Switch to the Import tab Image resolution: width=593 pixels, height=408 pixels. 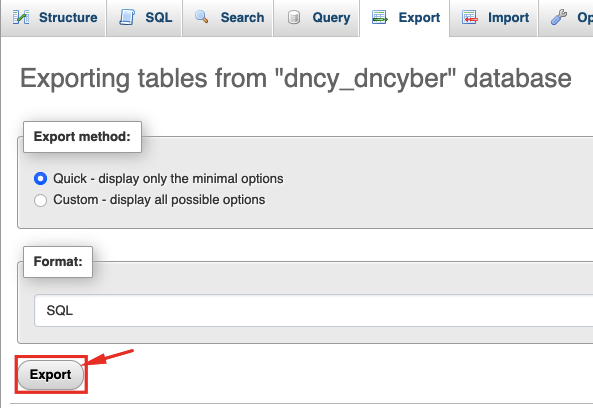(x=494, y=18)
